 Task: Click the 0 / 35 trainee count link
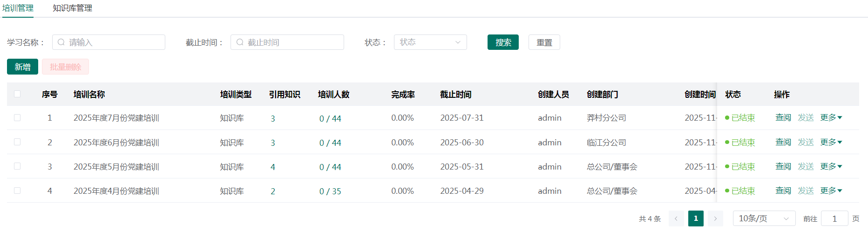[x=330, y=191]
